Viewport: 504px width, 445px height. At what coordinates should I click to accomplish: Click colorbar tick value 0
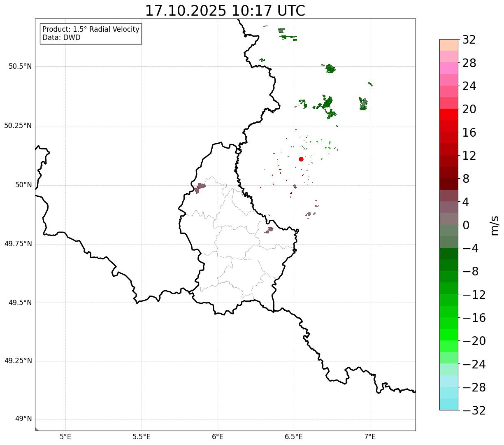pyautogui.click(x=466, y=225)
